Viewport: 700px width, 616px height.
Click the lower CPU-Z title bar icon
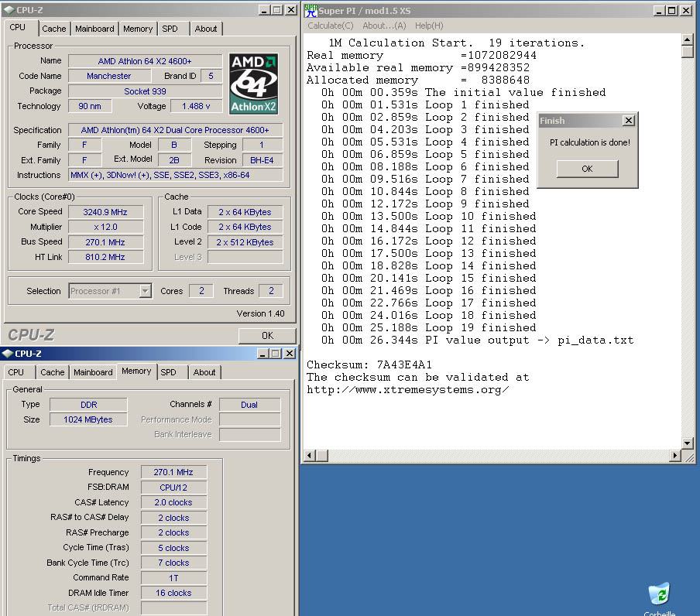8,354
